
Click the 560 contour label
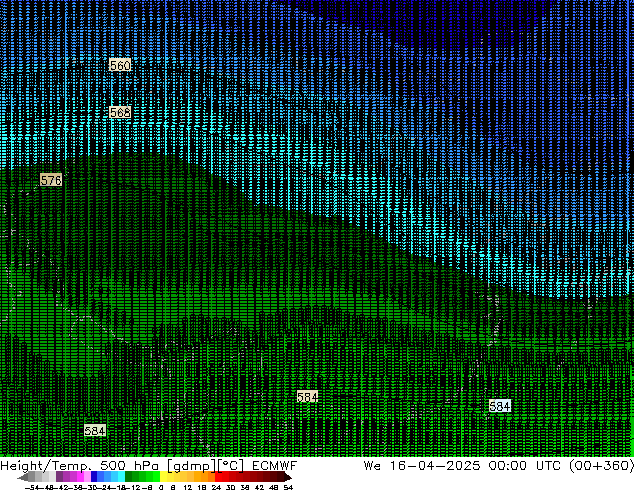120,65
